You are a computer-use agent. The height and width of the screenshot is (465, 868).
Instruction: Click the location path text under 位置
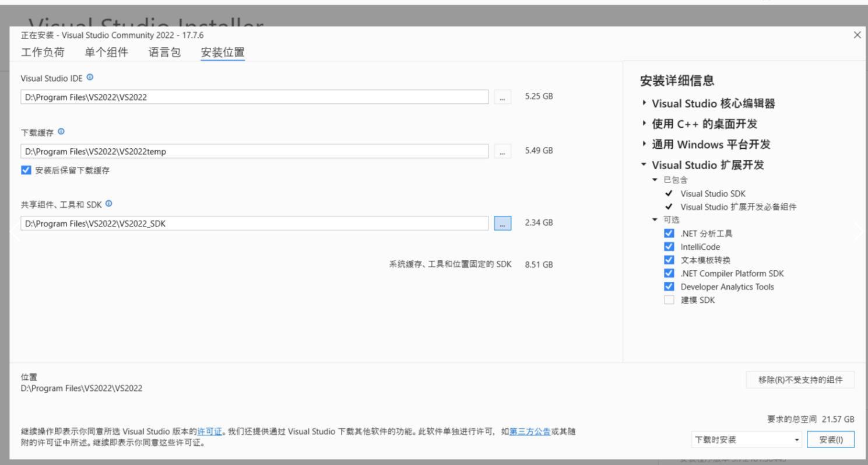(82, 388)
